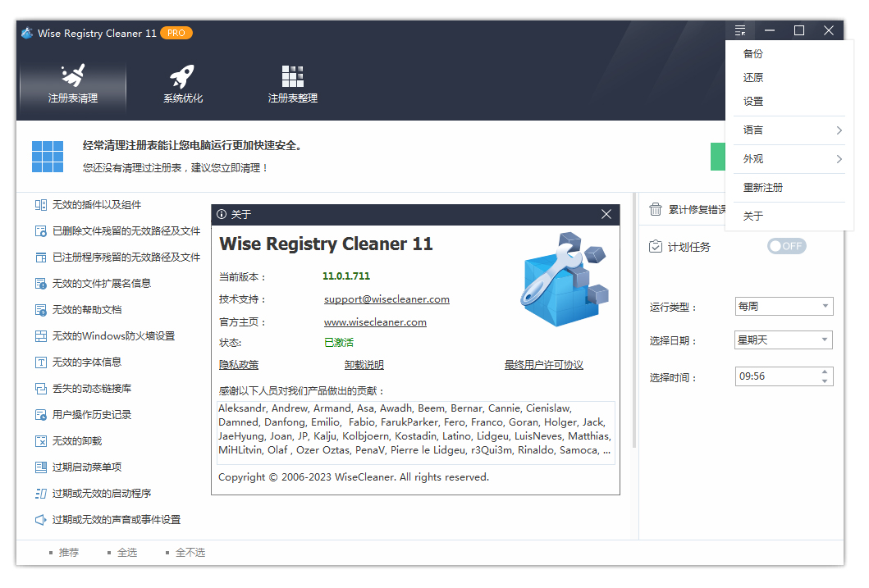Open the www.wisecleaner.com homepage link
Viewport: 869px width, 588px height.
(x=375, y=321)
